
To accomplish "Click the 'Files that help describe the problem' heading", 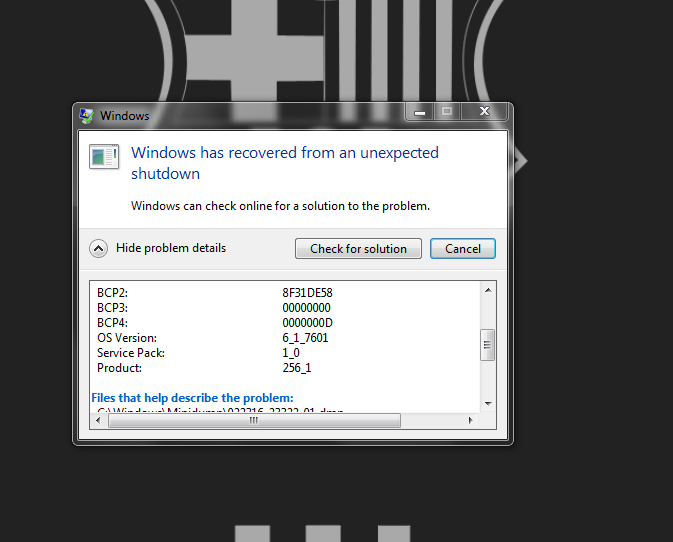I will click(192, 398).
